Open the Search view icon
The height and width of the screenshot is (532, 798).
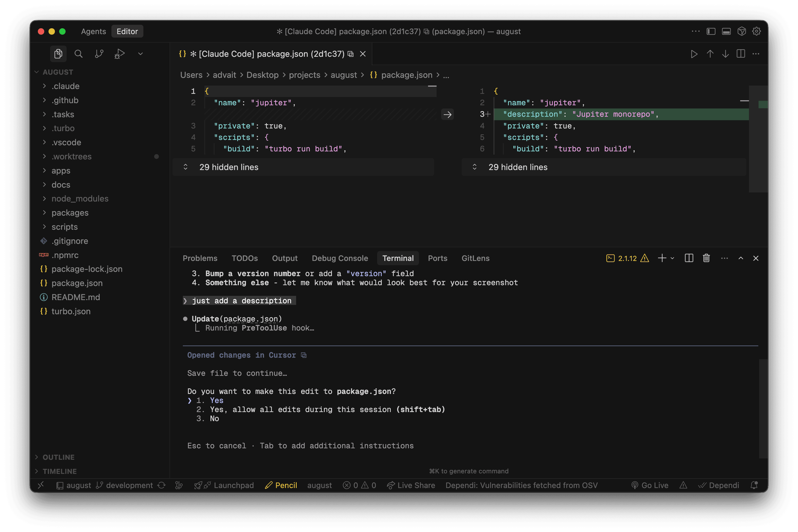point(78,54)
